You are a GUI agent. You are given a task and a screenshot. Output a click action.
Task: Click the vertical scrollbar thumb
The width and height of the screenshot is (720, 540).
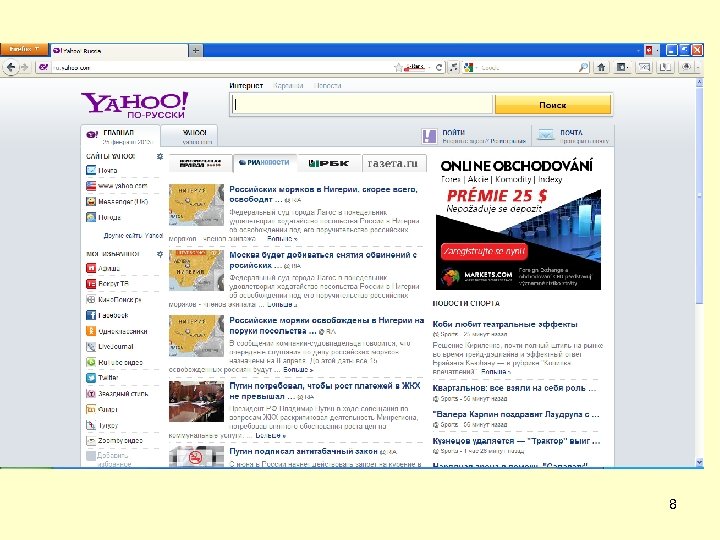(699, 195)
